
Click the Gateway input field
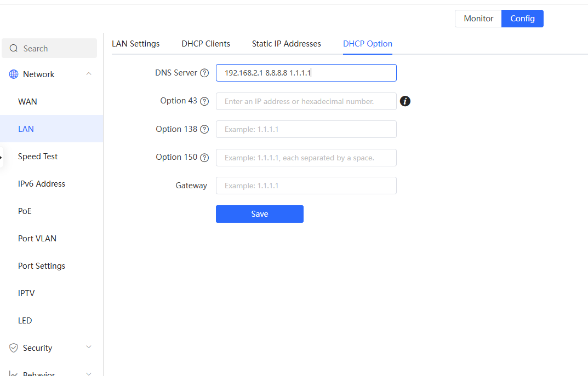[x=306, y=186]
